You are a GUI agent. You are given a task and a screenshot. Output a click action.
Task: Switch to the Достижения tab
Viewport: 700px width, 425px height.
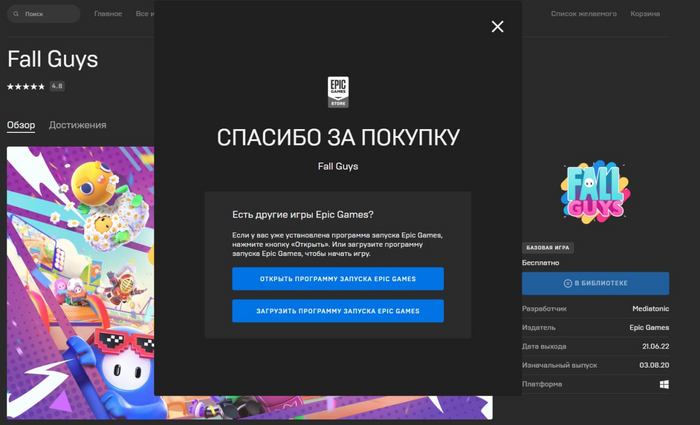(x=78, y=125)
